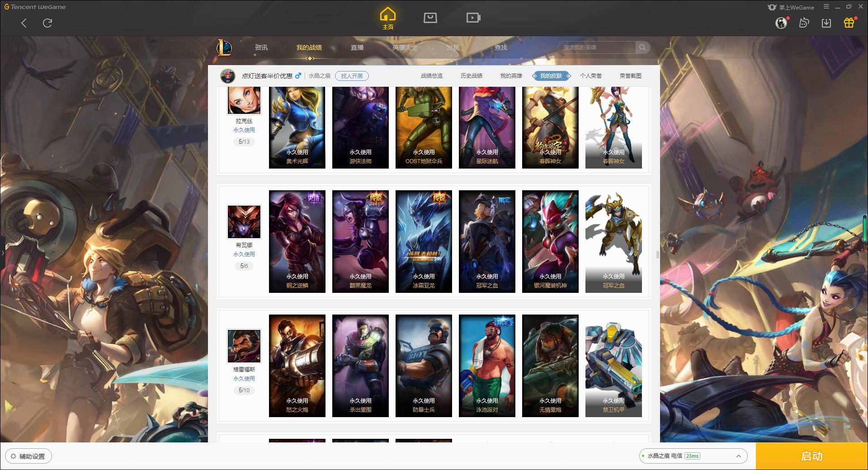Click the skin list scrollbar thumb
The height and width of the screenshot is (470, 868).
tap(657, 254)
